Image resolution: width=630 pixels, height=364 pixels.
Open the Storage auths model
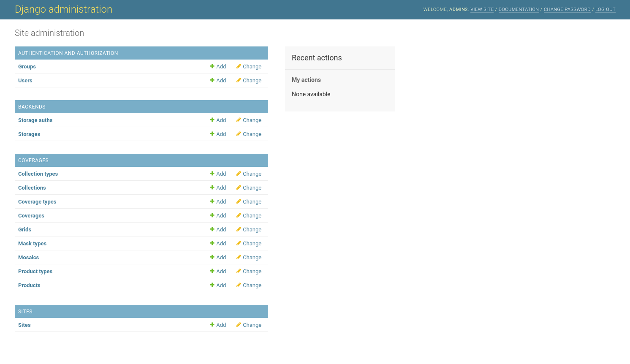pyautogui.click(x=35, y=120)
